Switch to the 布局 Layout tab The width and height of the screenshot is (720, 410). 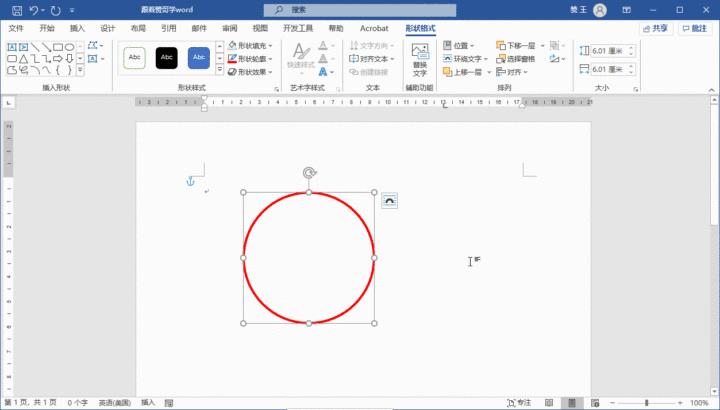[138, 28]
